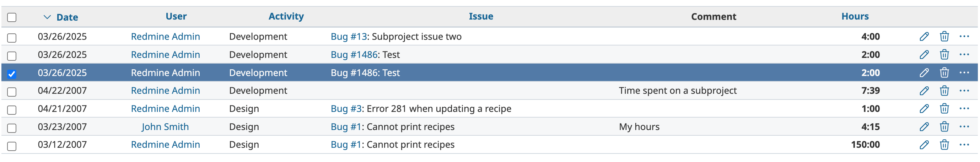Edit the 150:00 hours entry with the pencil icon
980x162 pixels.
tap(924, 145)
